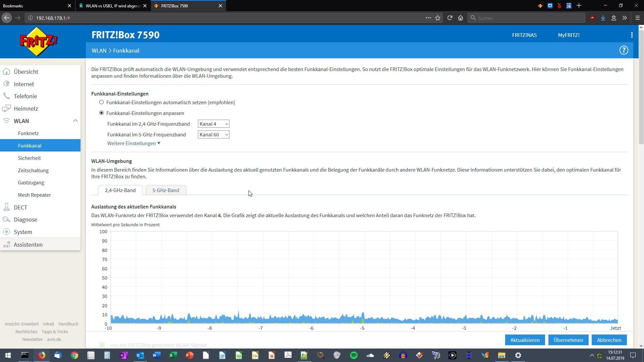
Task: Show hidden system tray icons chevron
Action: pyautogui.click(x=592, y=355)
